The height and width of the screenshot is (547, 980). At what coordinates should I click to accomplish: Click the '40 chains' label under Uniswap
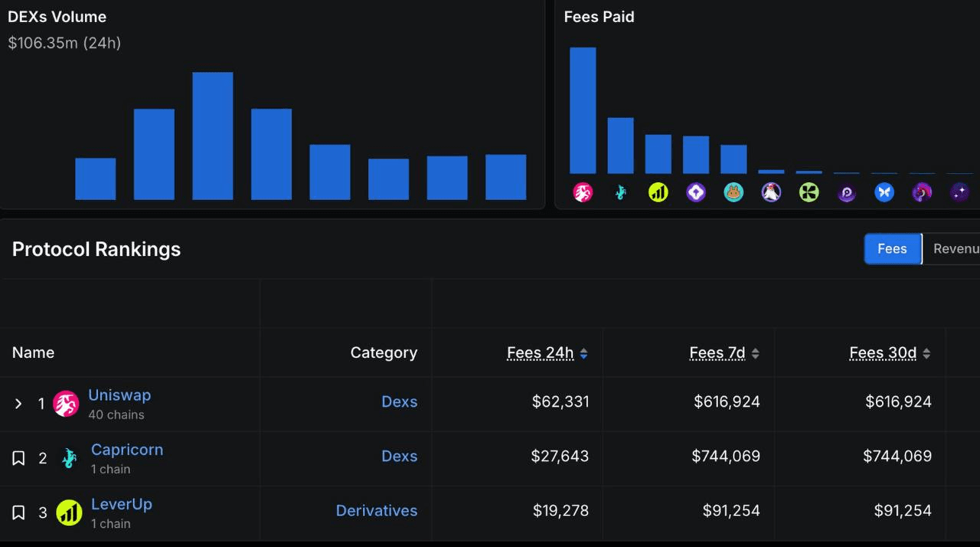(x=116, y=414)
